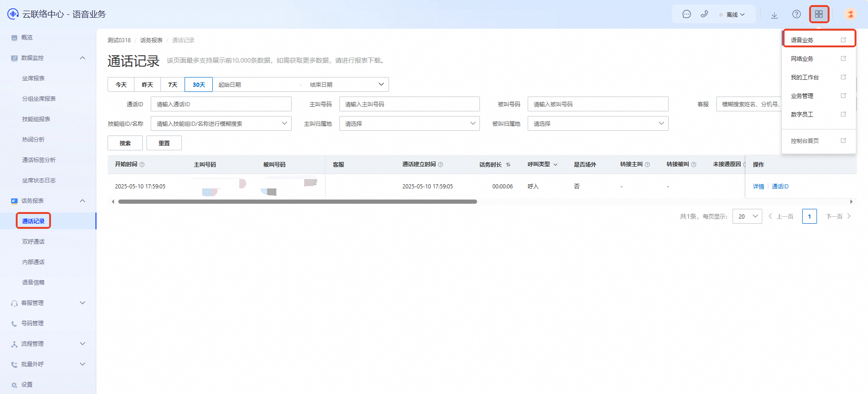Screen dimensions: 868x394
Task: Click info icon next to 通话建立时间 header
Action: (x=440, y=165)
